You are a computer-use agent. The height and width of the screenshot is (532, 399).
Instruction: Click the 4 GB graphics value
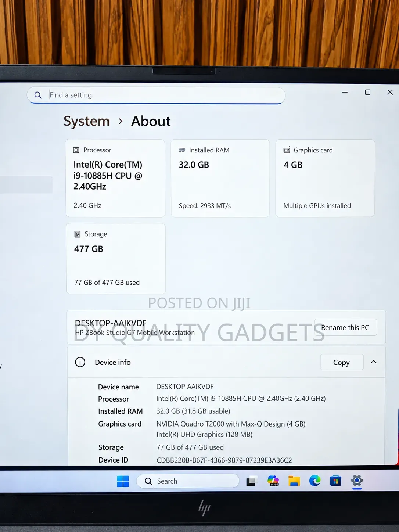pos(293,165)
